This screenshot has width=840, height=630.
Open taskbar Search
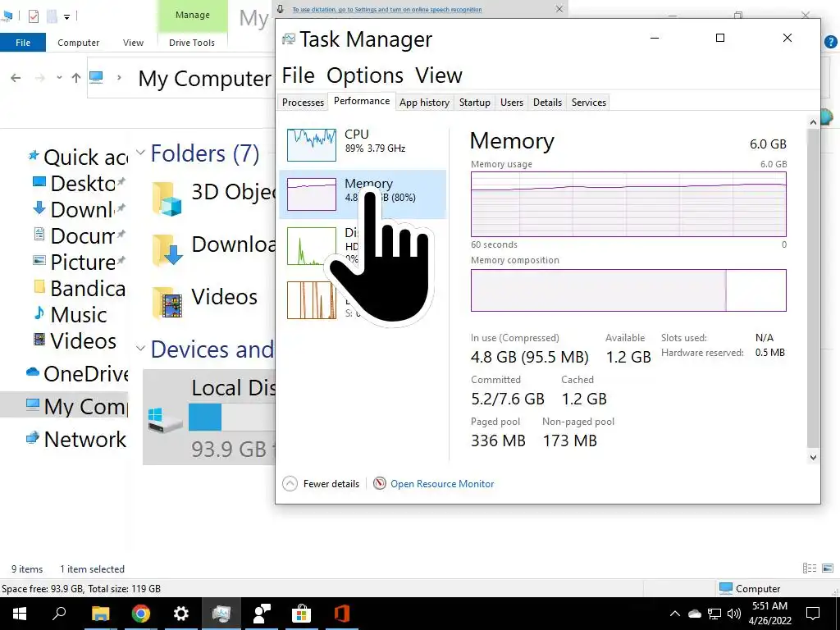[59, 614]
